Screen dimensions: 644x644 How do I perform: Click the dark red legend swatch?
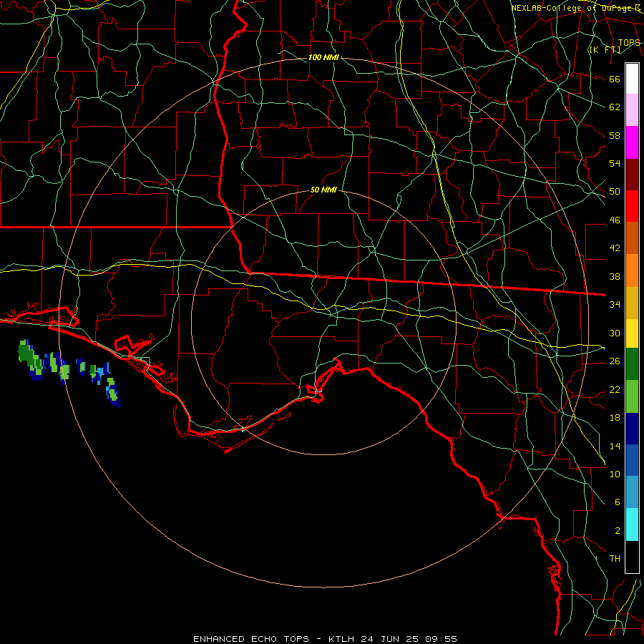(x=632, y=175)
